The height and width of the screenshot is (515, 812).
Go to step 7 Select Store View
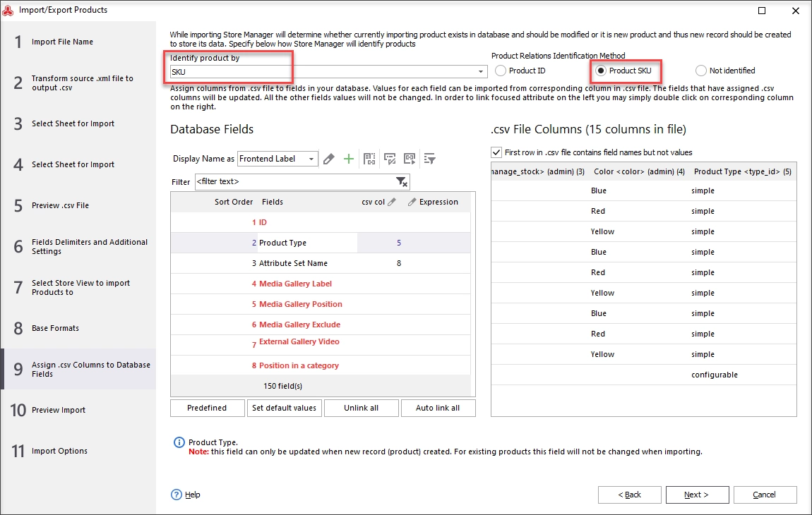pos(78,287)
